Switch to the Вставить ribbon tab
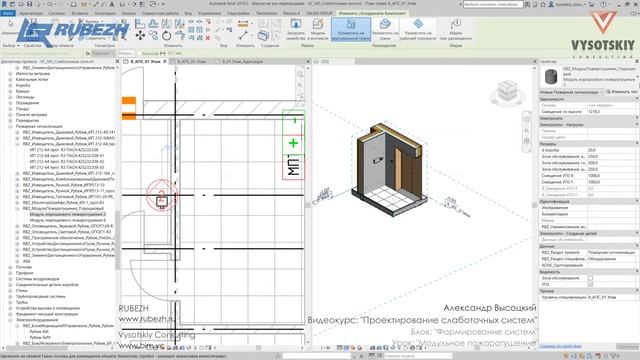The width and height of the screenshot is (640, 360). pyautogui.click(x=80, y=13)
